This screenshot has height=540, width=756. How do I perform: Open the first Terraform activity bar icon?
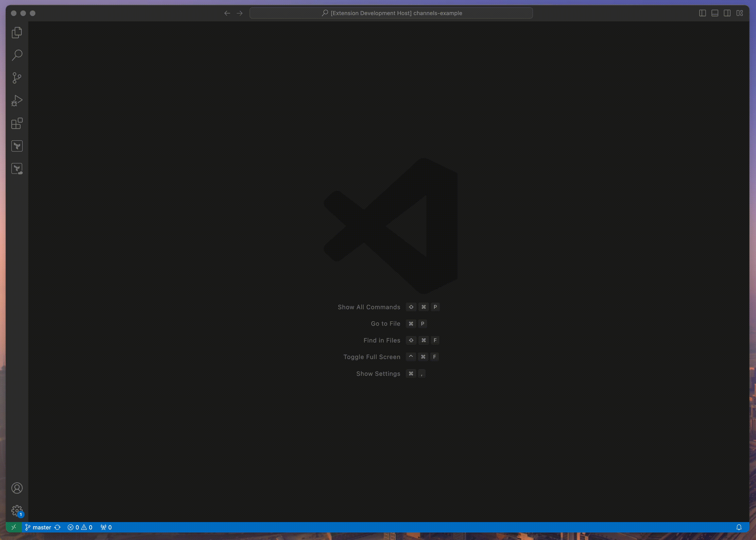(x=17, y=146)
